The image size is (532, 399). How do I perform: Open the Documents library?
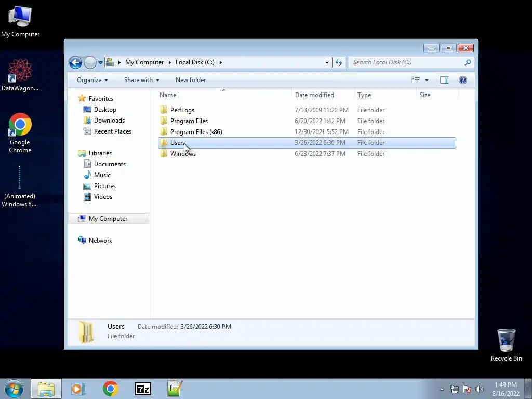(110, 164)
